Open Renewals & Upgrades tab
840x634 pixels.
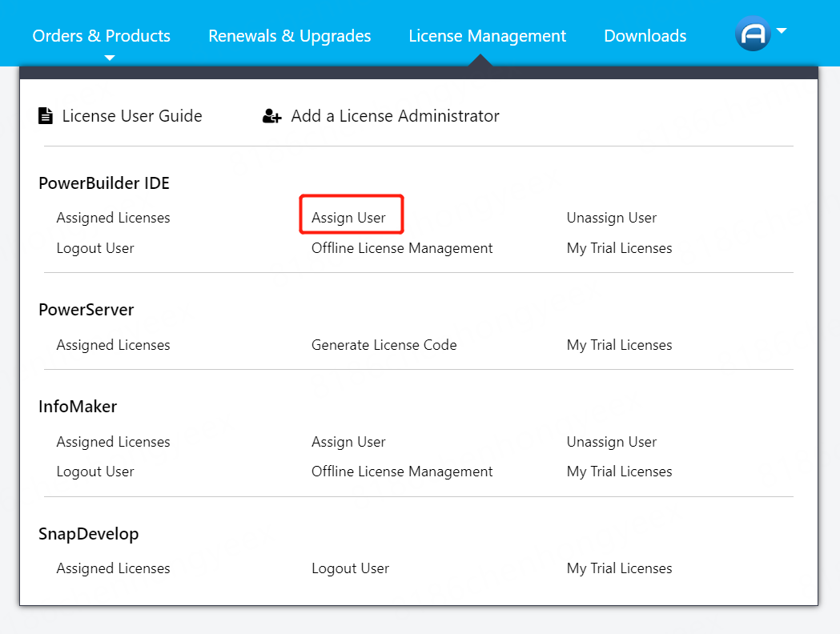289,36
